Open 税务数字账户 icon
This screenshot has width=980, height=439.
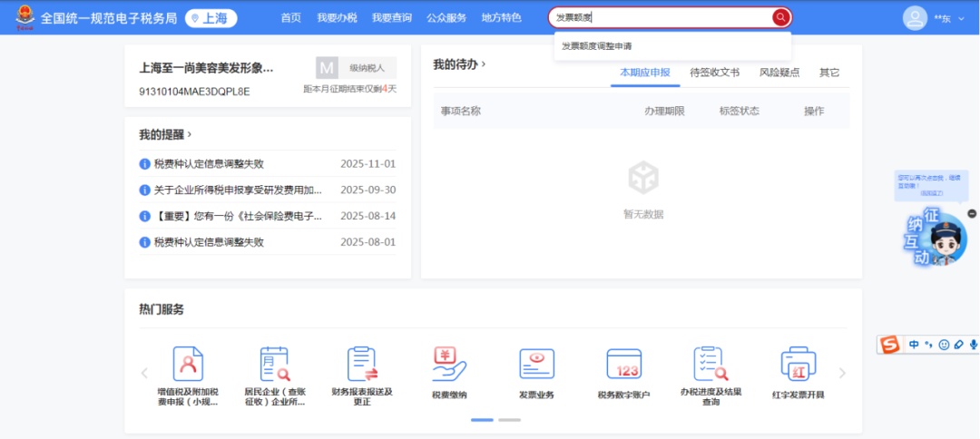[x=623, y=365]
